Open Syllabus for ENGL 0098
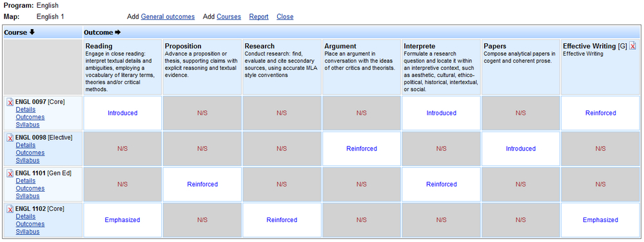 tap(28, 160)
